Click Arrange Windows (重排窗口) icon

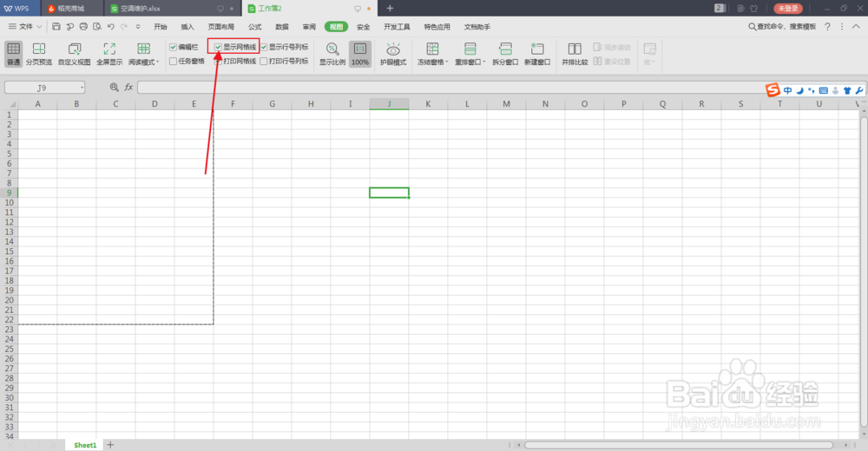click(x=470, y=49)
